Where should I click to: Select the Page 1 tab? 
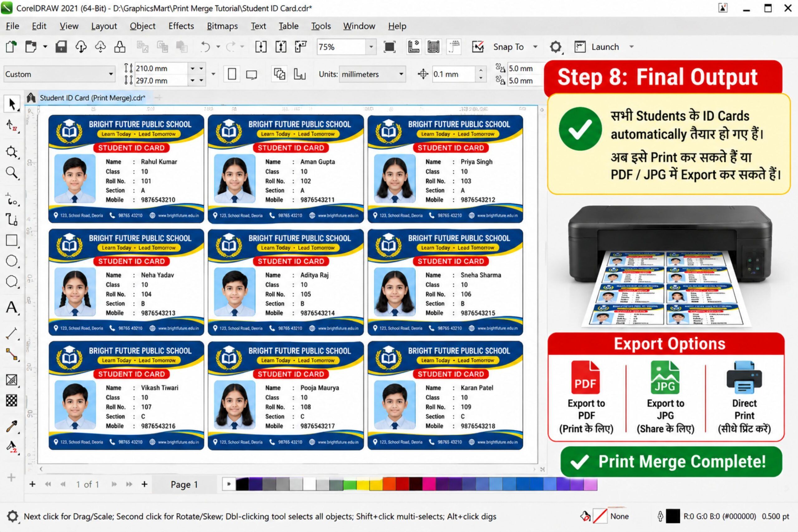184,485
